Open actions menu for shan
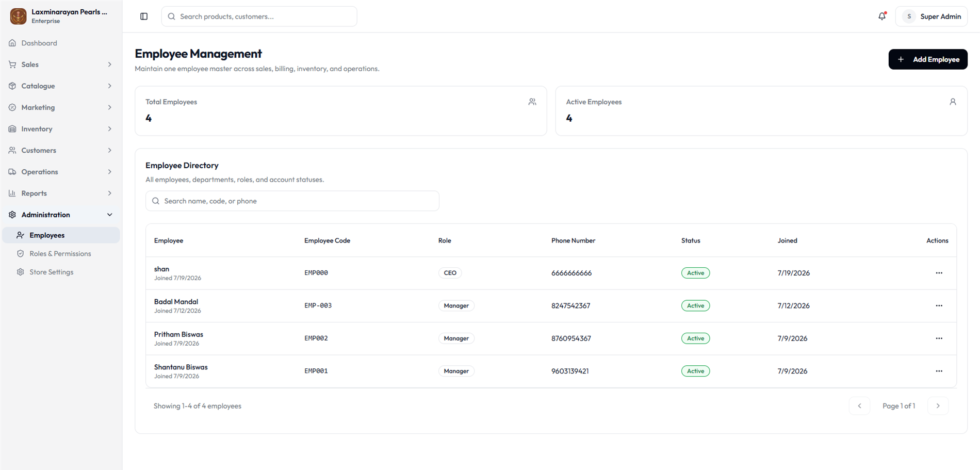This screenshot has height=470, width=980. (939, 273)
